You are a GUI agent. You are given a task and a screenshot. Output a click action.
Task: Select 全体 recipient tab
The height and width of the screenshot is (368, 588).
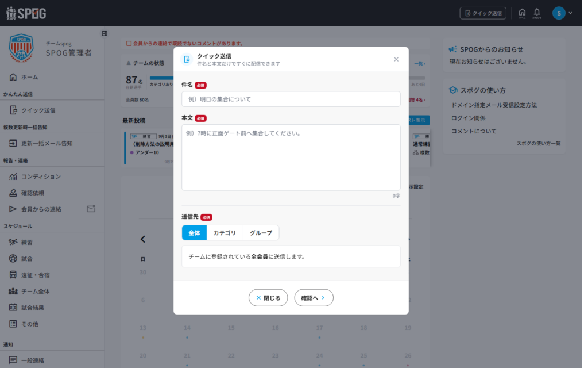coord(194,233)
